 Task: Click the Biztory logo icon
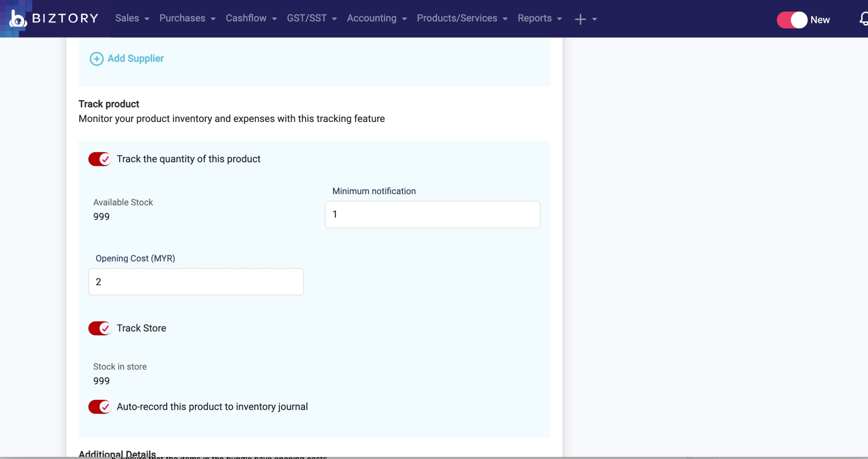17,19
